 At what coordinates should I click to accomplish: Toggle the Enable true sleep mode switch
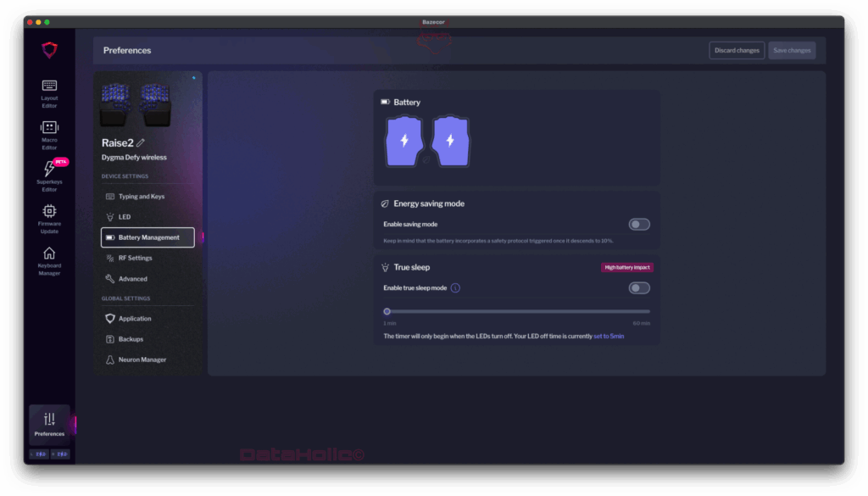(x=639, y=288)
